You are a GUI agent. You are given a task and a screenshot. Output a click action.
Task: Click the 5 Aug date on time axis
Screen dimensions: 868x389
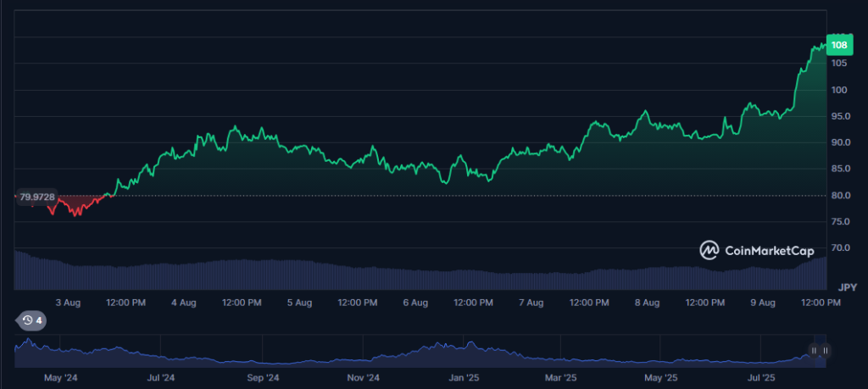299,303
